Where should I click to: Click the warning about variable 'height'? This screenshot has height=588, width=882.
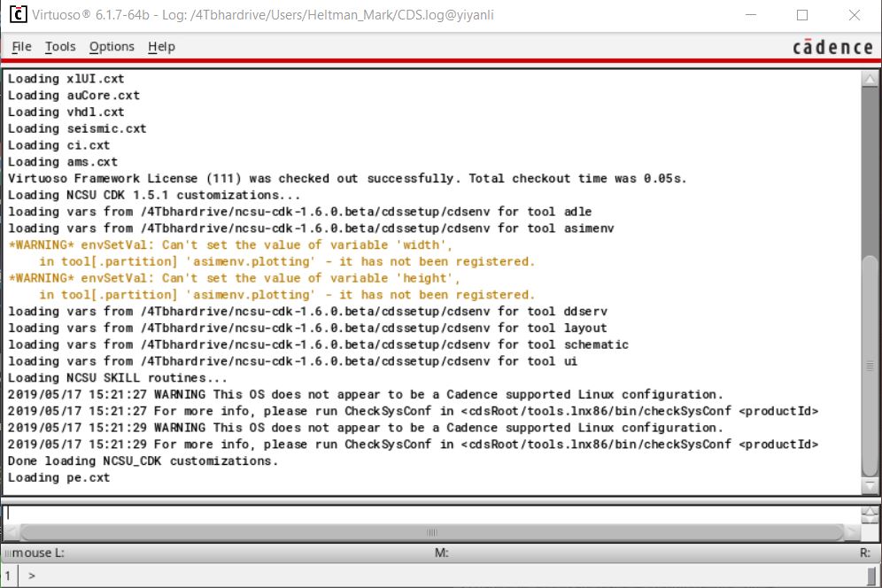click(x=271, y=286)
